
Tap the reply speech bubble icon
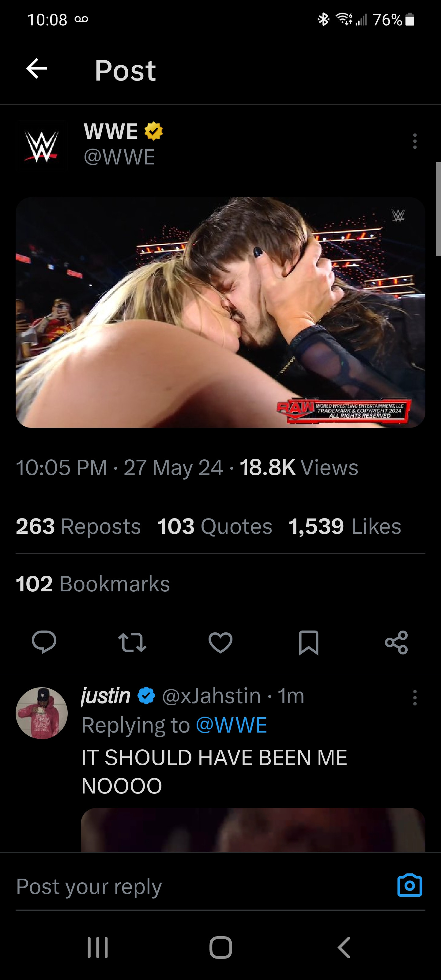[x=44, y=642]
